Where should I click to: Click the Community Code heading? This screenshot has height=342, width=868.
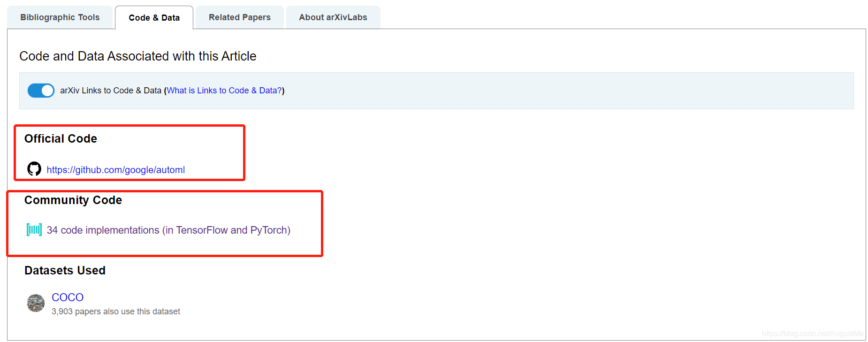(73, 200)
